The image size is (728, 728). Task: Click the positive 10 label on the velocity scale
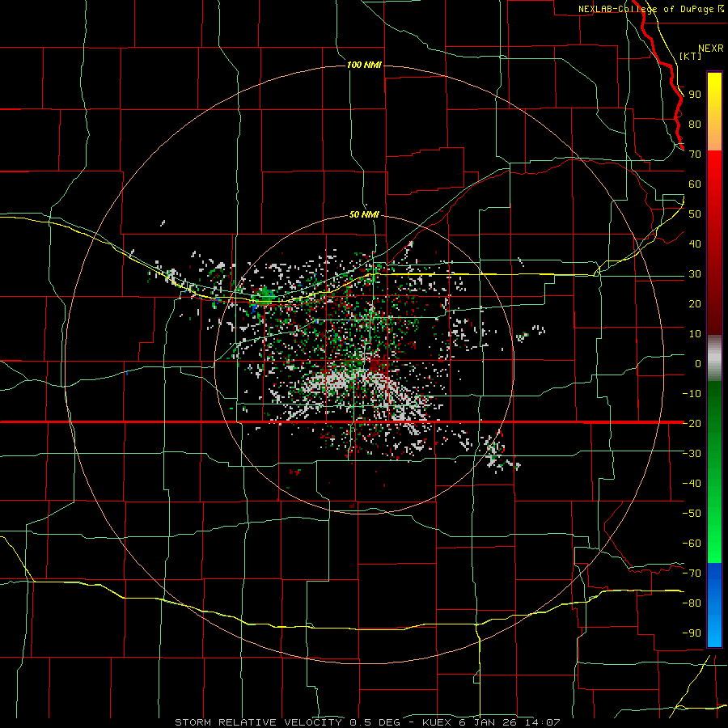tap(695, 334)
